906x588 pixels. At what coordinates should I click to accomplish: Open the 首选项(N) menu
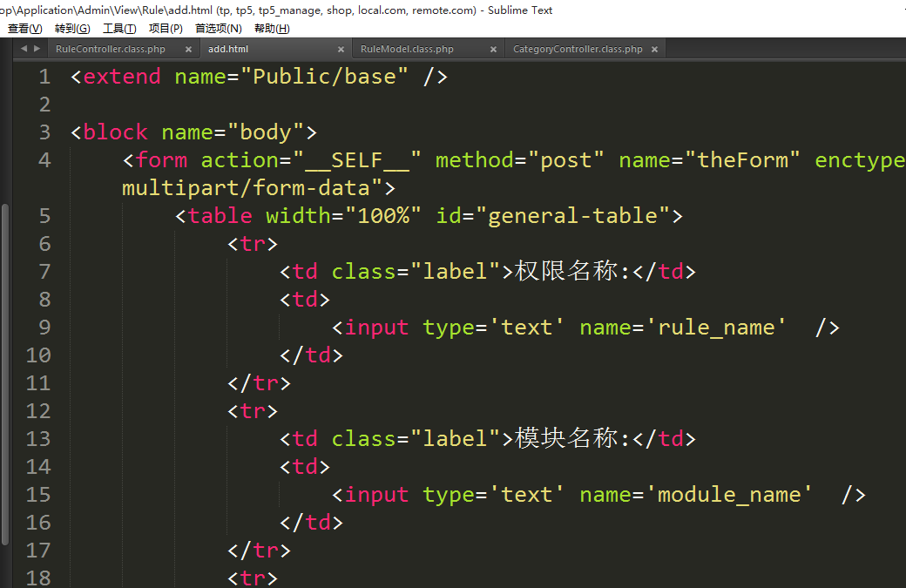(219, 29)
